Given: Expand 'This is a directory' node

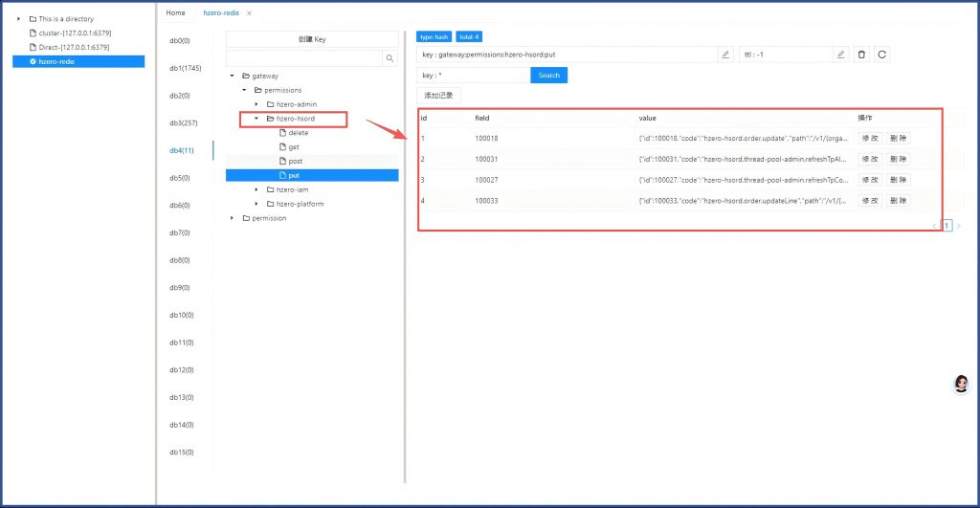Looking at the screenshot, I should pos(19,19).
